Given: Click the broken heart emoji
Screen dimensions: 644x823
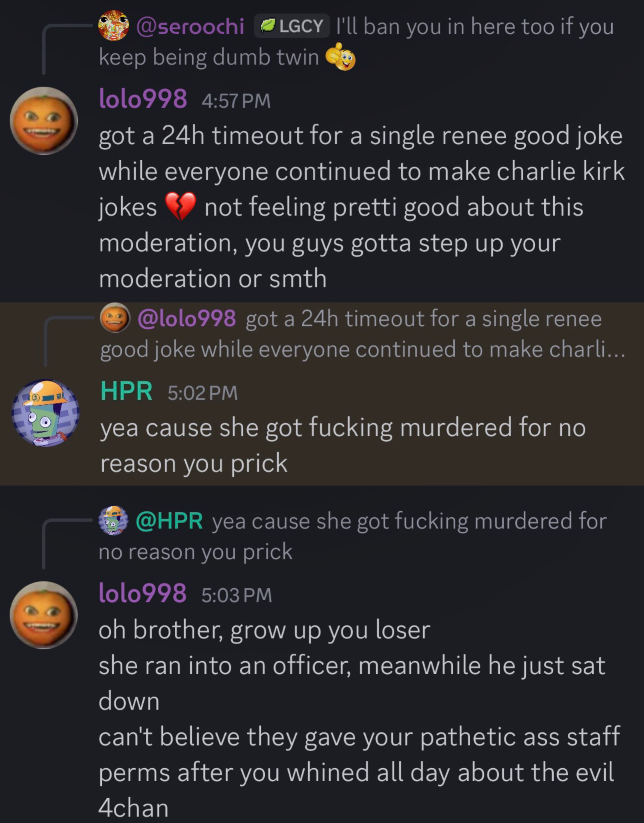Looking at the screenshot, I should point(181,206).
